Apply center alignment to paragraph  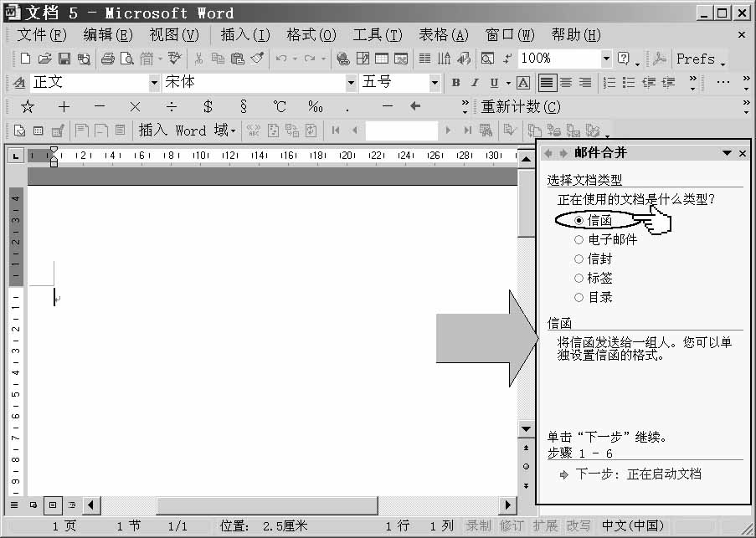tap(566, 83)
